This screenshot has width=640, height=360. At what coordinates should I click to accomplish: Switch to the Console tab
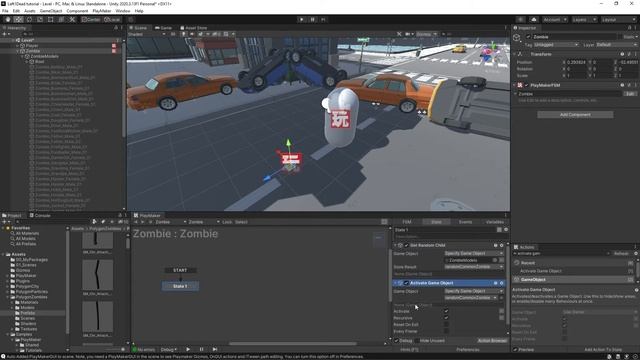pyautogui.click(x=40, y=216)
